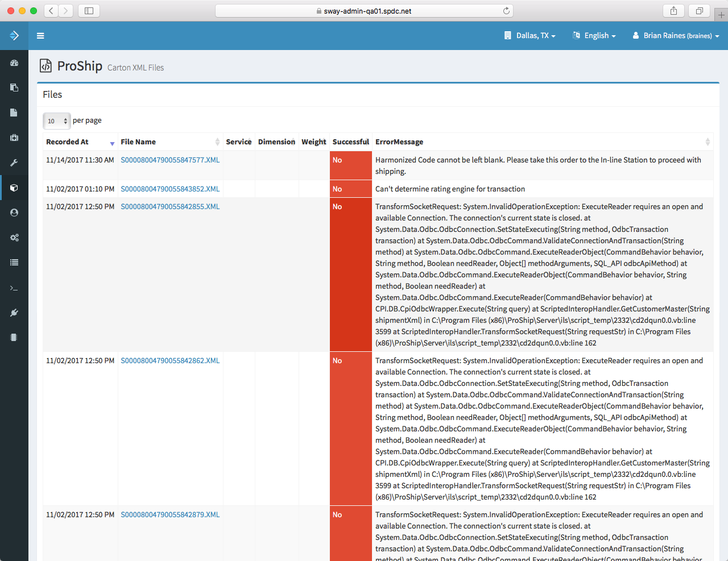The height and width of the screenshot is (561, 728).
Task: Open the per page count selector
Action: pyautogui.click(x=57, y=121)
